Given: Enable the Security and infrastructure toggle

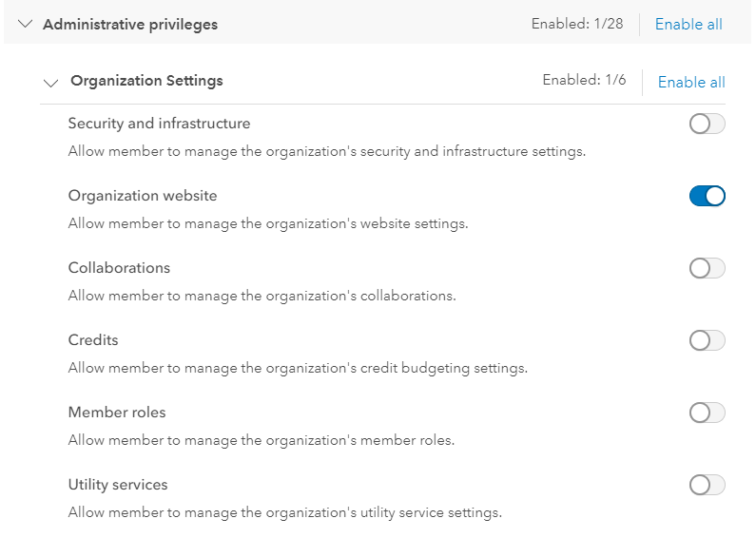Looking at the screenshot, I should coord(707,124).
